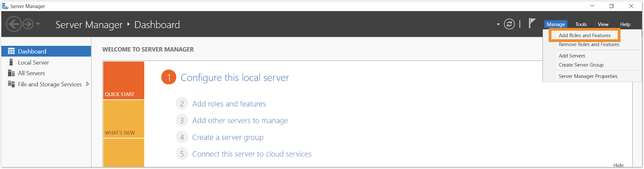Click the forward navigation arrow icon
This screenshot has height=169, width=644.
tap(28, 24)
